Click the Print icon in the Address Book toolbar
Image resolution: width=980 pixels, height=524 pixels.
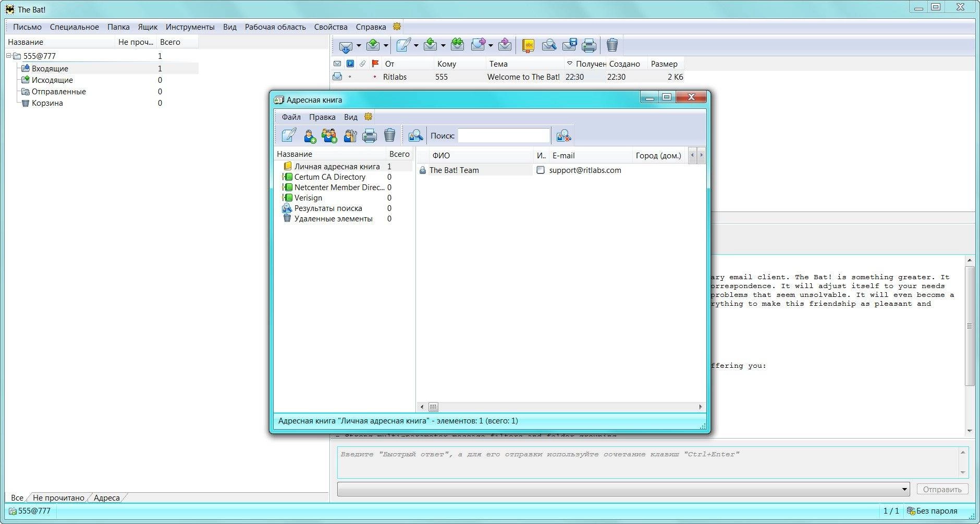point(370,136)
